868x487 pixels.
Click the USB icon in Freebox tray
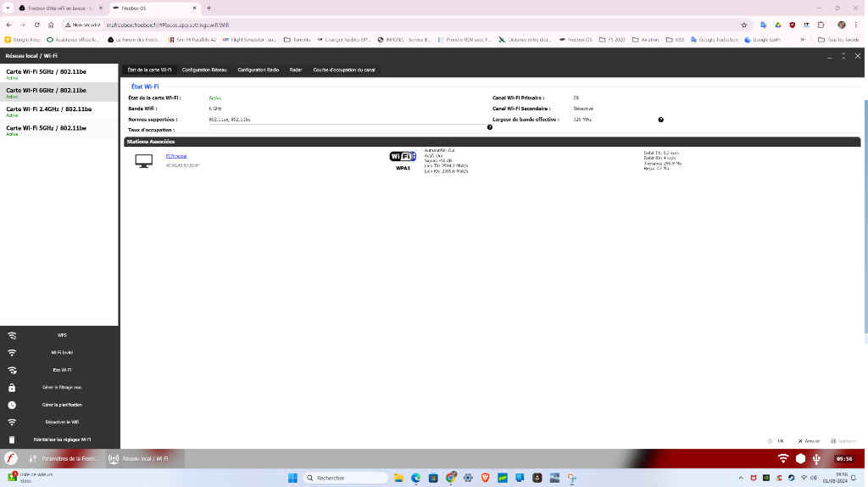tap(816, 458)
